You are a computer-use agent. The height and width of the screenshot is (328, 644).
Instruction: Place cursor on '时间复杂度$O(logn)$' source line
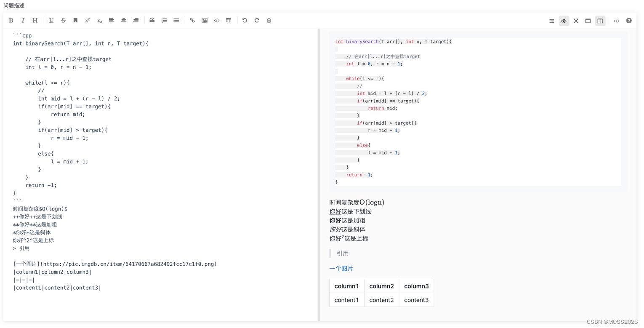[40, 209]
